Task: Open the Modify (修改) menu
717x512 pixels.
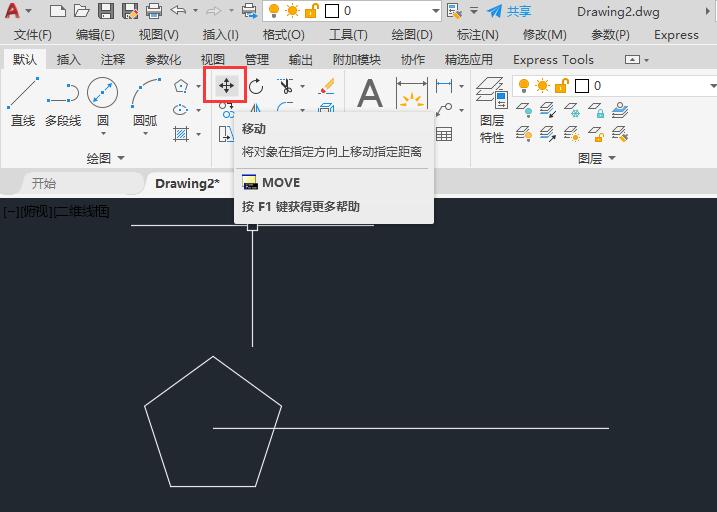Action: 544,35
